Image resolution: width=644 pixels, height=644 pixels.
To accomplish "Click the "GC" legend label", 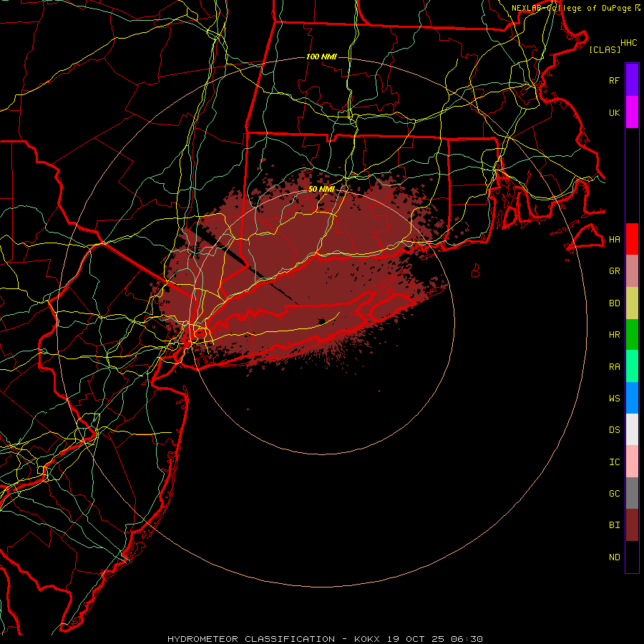I will 614,494.
